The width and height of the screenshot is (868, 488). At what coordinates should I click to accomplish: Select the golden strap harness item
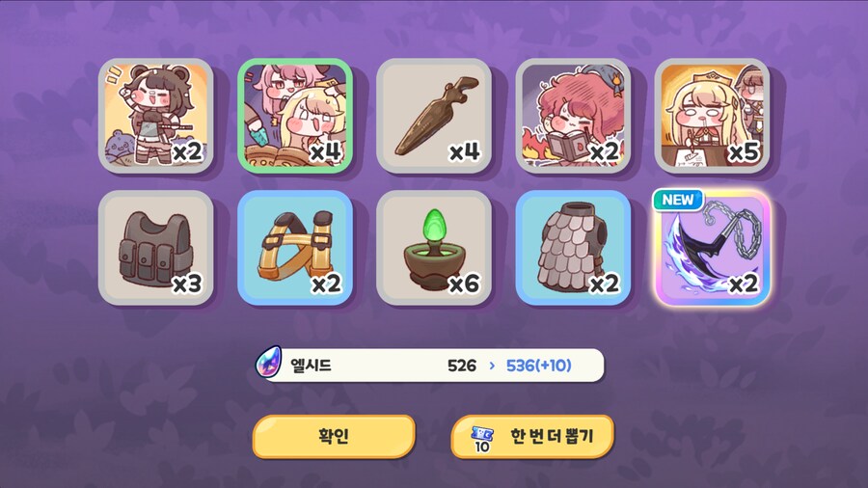295,248
